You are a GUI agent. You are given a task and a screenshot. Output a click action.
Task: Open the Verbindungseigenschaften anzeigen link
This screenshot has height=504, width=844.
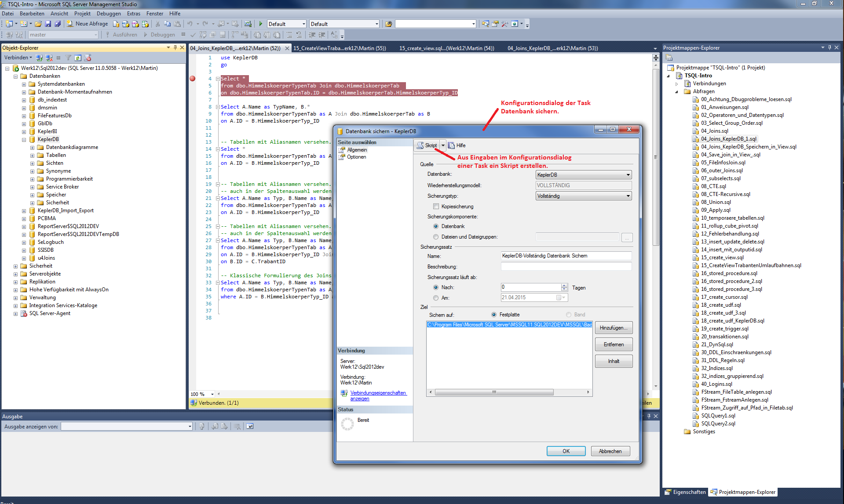pos(378,395)
